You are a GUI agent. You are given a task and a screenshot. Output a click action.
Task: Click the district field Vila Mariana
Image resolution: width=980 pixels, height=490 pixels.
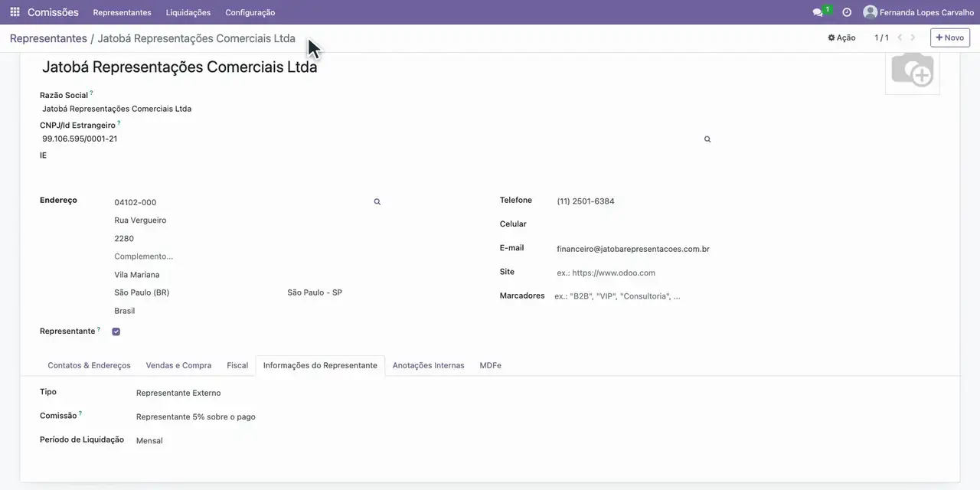[x=137, y=275]
